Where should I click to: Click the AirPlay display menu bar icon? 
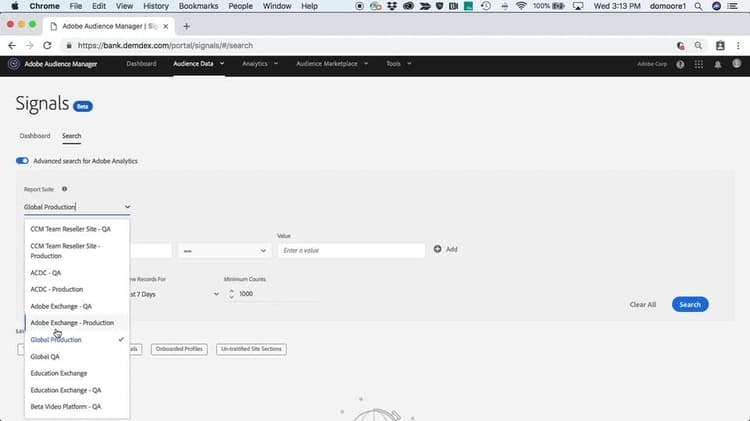tap(578, 6)
